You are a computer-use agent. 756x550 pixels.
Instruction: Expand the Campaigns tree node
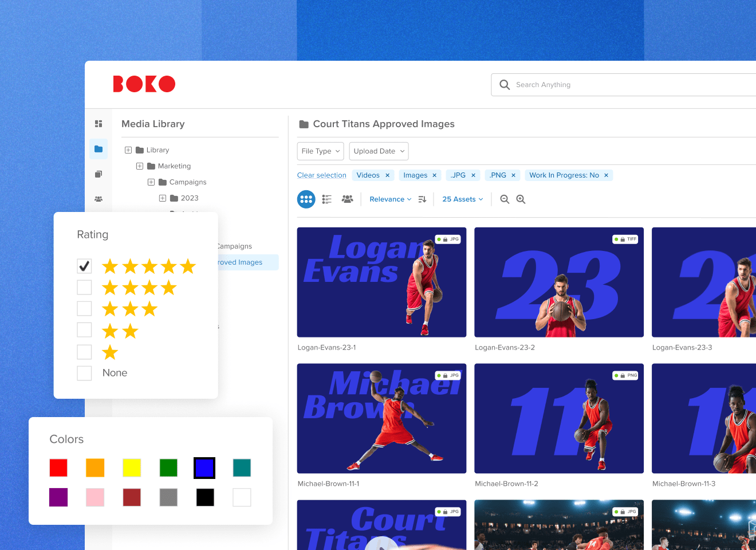[151, 182]
